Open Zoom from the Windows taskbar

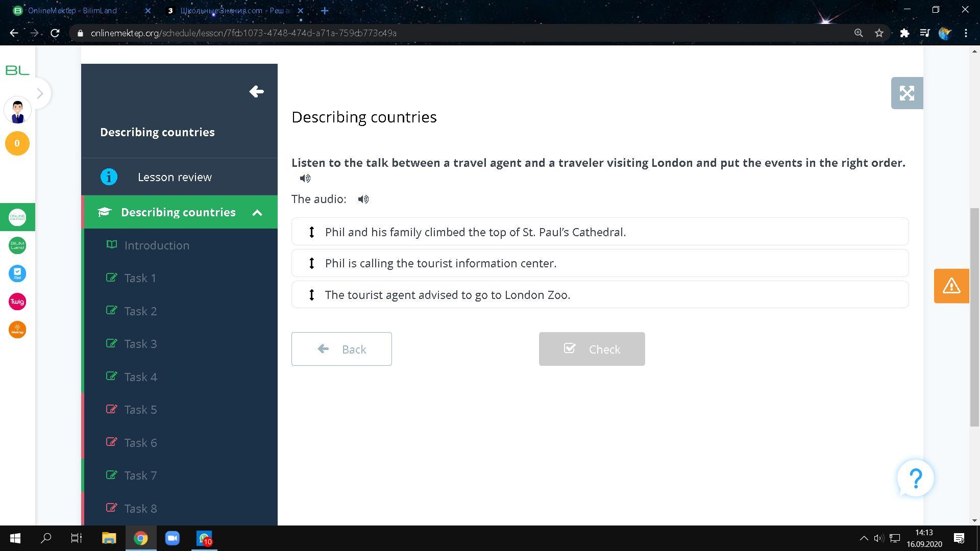point(173,538)
